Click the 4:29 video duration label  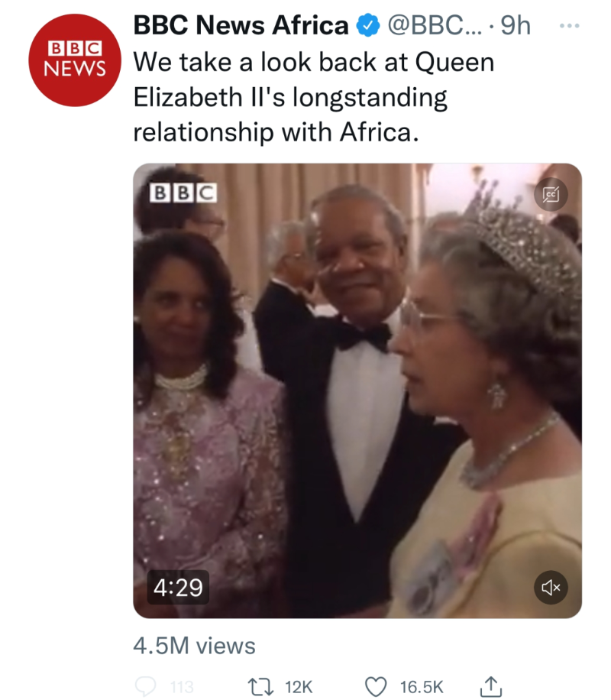pos(178,587)
